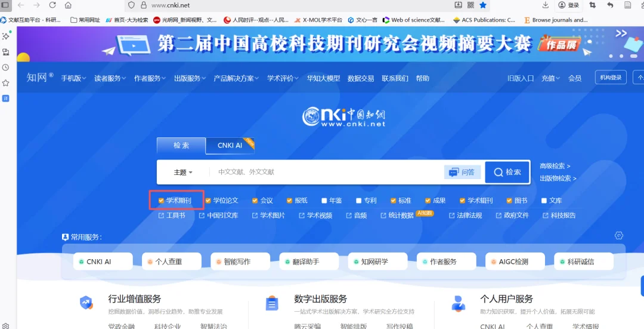Screen dimensions: 644x329
Task: Uncheck the 标准 checkbox
Action: [x=393, y=201]
